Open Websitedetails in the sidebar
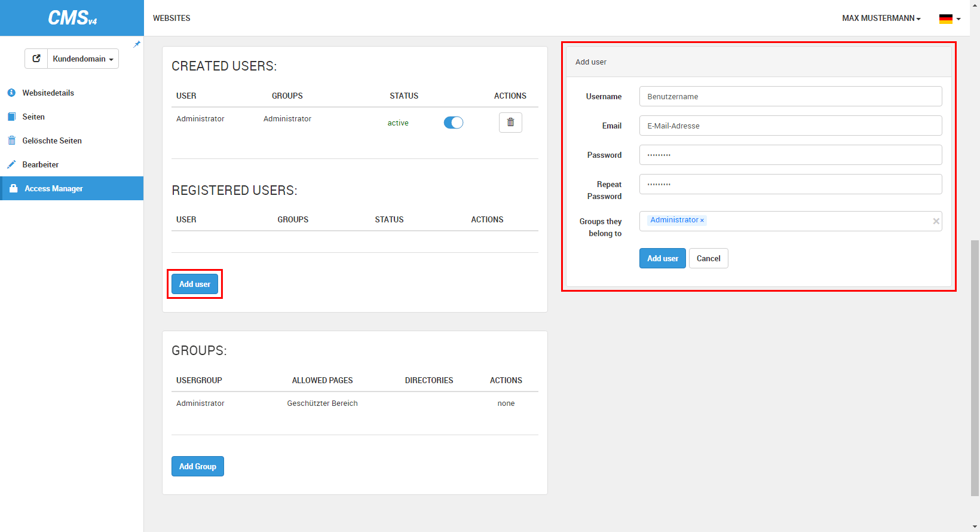Image resolution: width=980 pixels, height=532 pixels. (x=48, y=93)
